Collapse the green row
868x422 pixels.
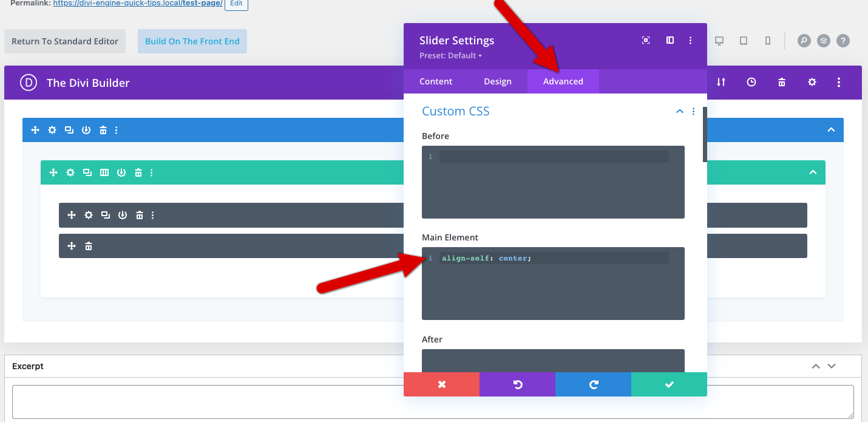813,172
